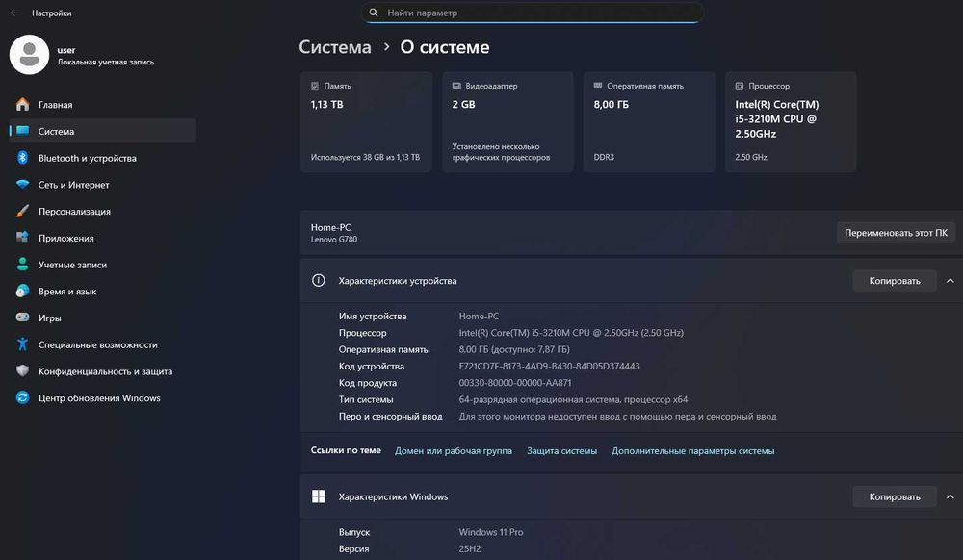The image size is (963, 560).
Task: Click the Центр обновления Windows update icon
Action: 23,397
